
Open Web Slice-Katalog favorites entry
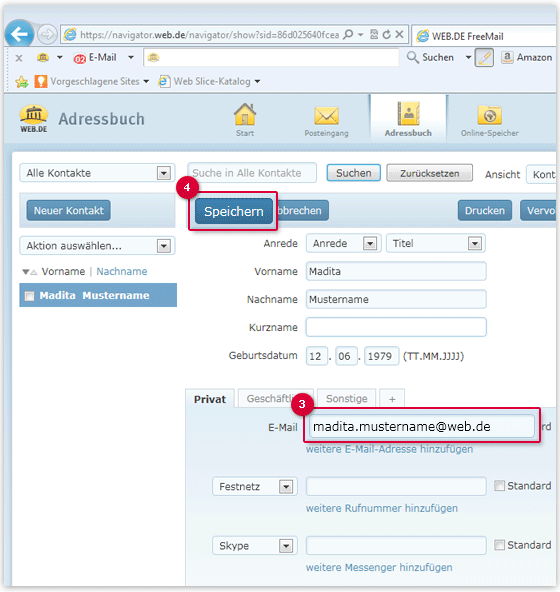click(x=209, y=81)
